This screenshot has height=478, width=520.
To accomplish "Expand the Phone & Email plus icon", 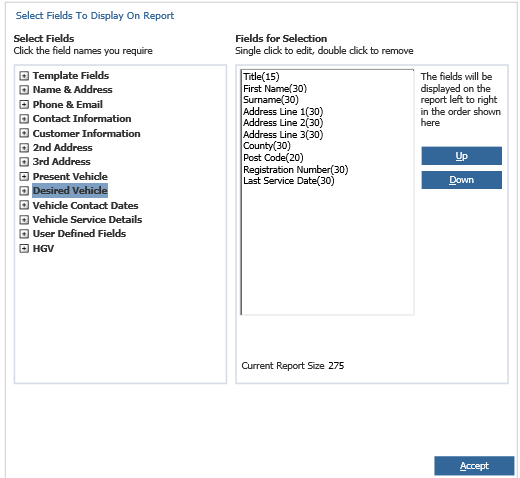I will (x=24, y=104).
